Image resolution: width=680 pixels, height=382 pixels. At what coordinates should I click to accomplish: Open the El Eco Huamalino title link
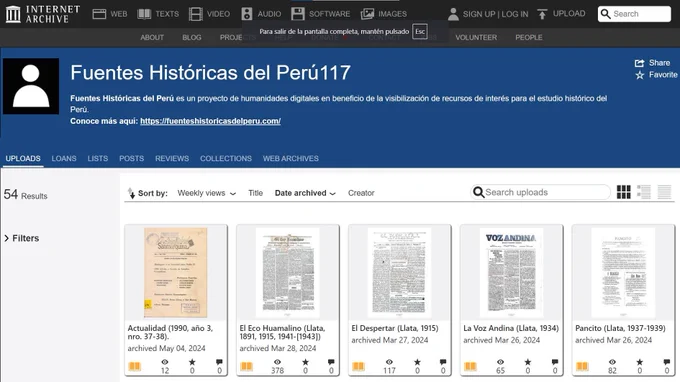point(282,332)
